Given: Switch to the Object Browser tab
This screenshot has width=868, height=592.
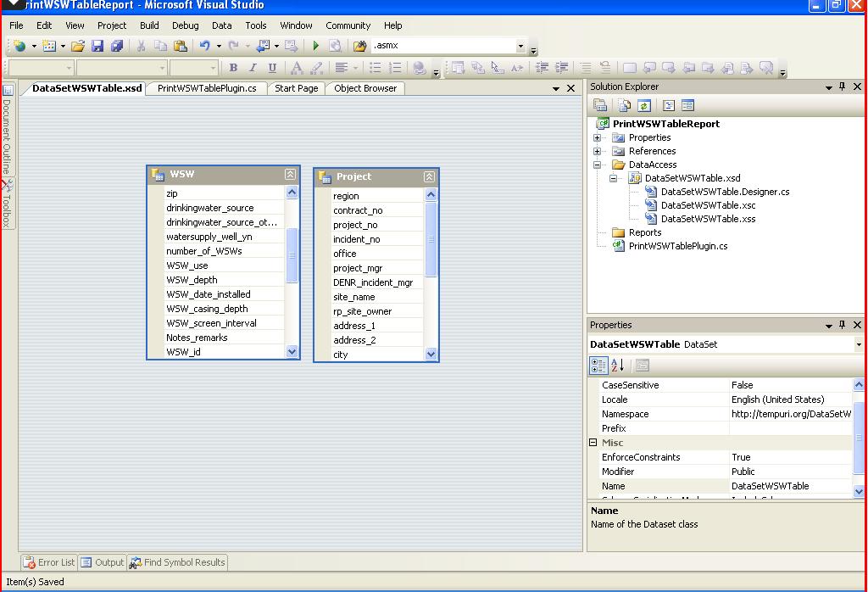Looking at the screenshot, I should 365,88.
